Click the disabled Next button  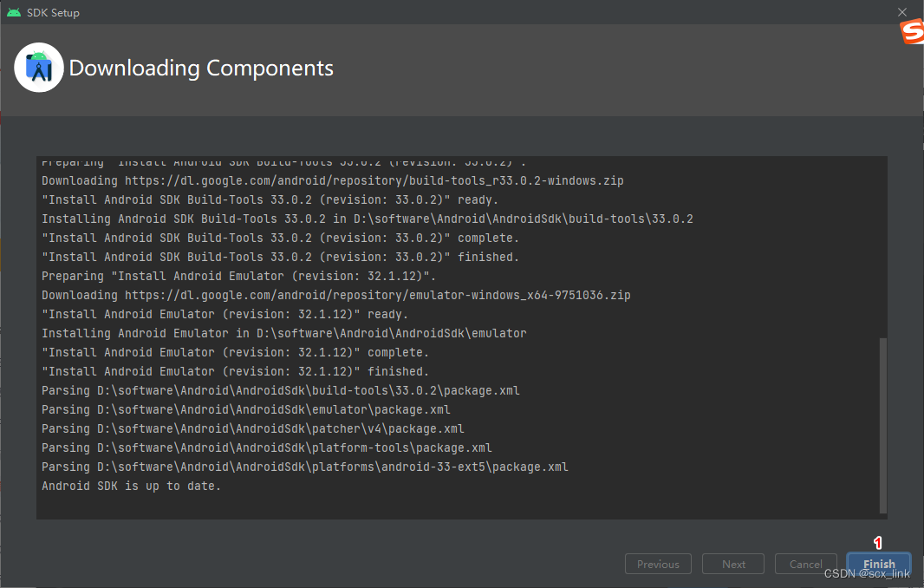point(733,564)
